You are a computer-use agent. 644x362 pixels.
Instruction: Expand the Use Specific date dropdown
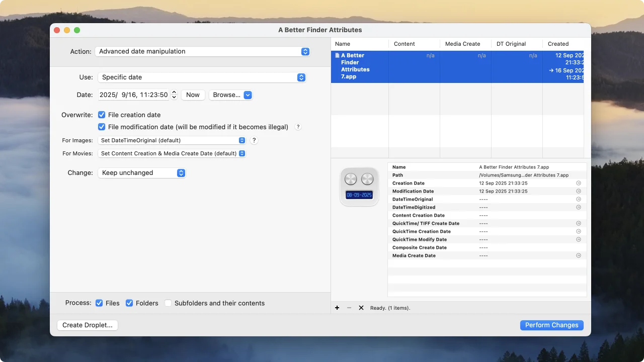point(202,77)
